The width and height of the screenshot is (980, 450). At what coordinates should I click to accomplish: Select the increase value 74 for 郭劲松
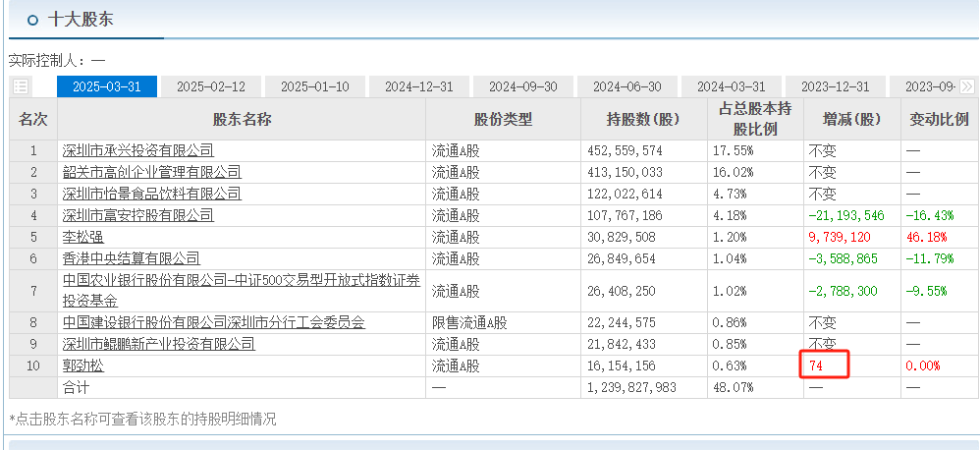click(816, 366)
